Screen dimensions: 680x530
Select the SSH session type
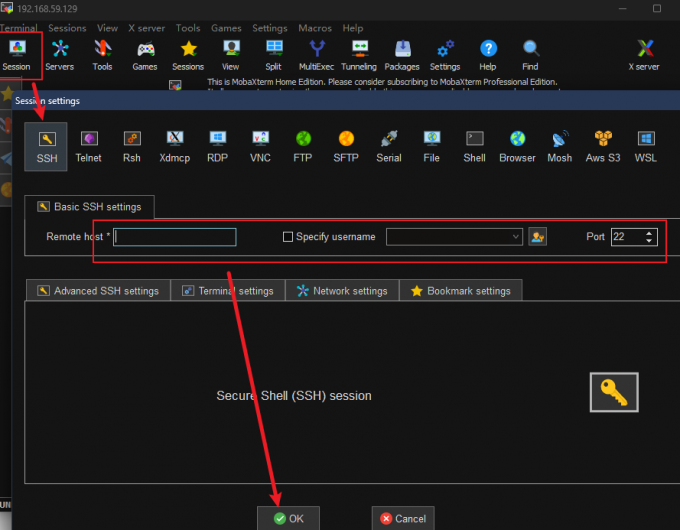[x=46, y=147]
